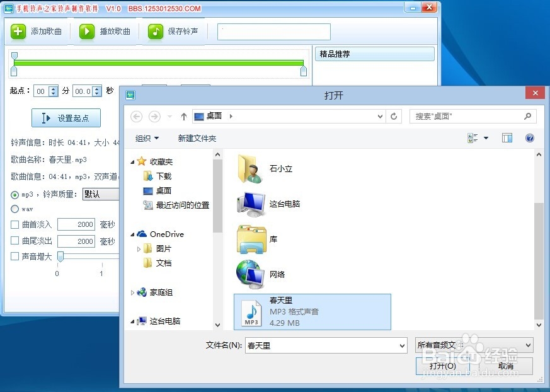Image resolution: width=550 pixels, height=392 pixels.
Task: Click the help question-mark icon in the dialog
Action: click(x=529, y=137)
